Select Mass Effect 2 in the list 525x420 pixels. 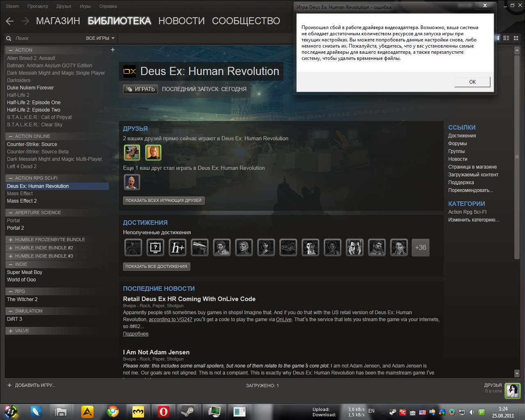click(x=22, y=201)
